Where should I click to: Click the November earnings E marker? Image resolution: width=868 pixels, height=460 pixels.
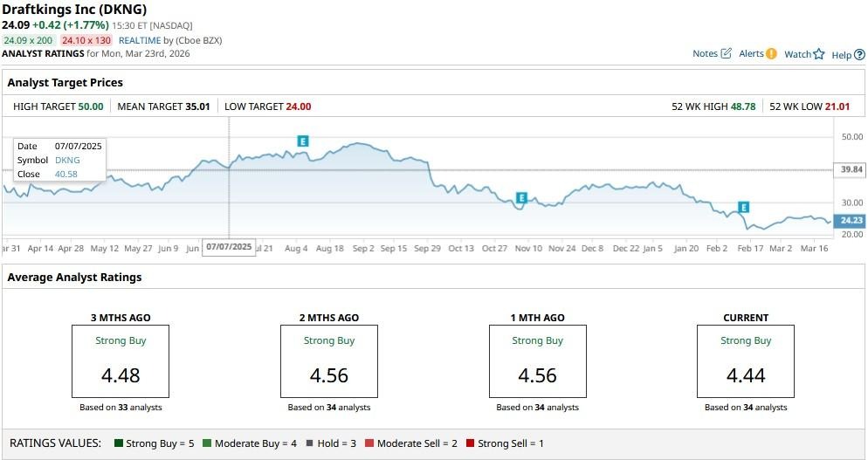[521, 197]
